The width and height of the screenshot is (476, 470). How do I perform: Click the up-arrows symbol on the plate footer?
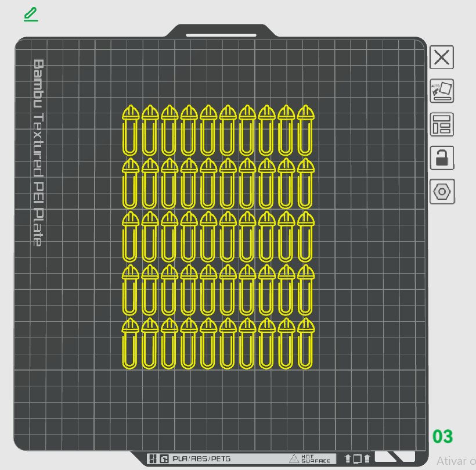click(x=358, y=458)
